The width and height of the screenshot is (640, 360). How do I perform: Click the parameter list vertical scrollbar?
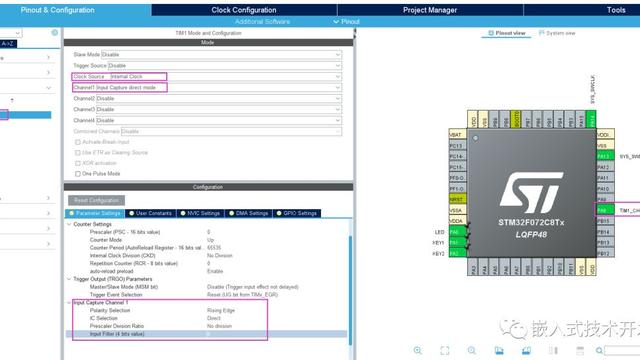[350, 290]
